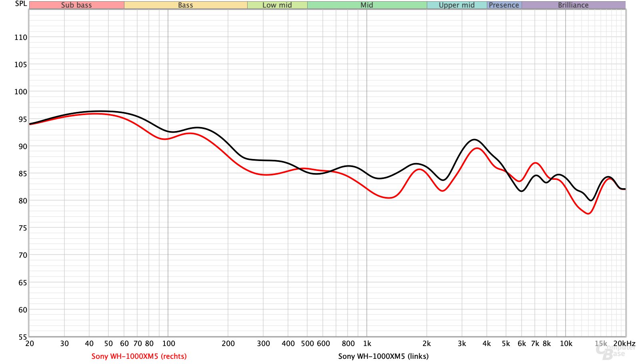The width and height of the screenshot is (640, 364).
Task: Click the 1k frequency label
Action: pos(367,343)
